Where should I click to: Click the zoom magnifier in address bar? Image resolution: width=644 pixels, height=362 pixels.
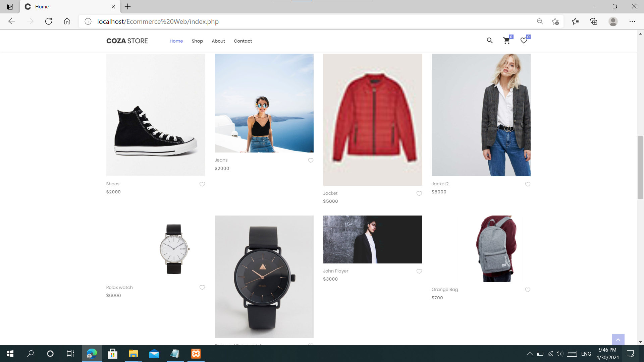(540, 21)
